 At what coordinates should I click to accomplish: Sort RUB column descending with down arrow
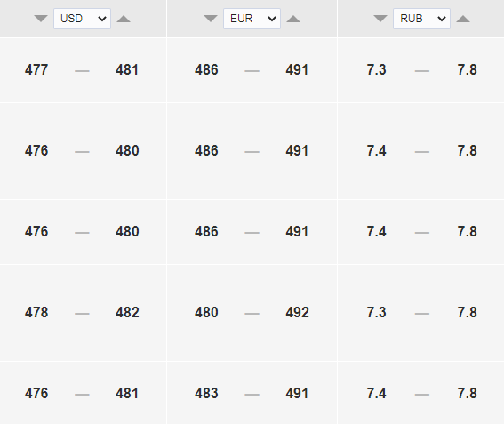coord(380,19)
